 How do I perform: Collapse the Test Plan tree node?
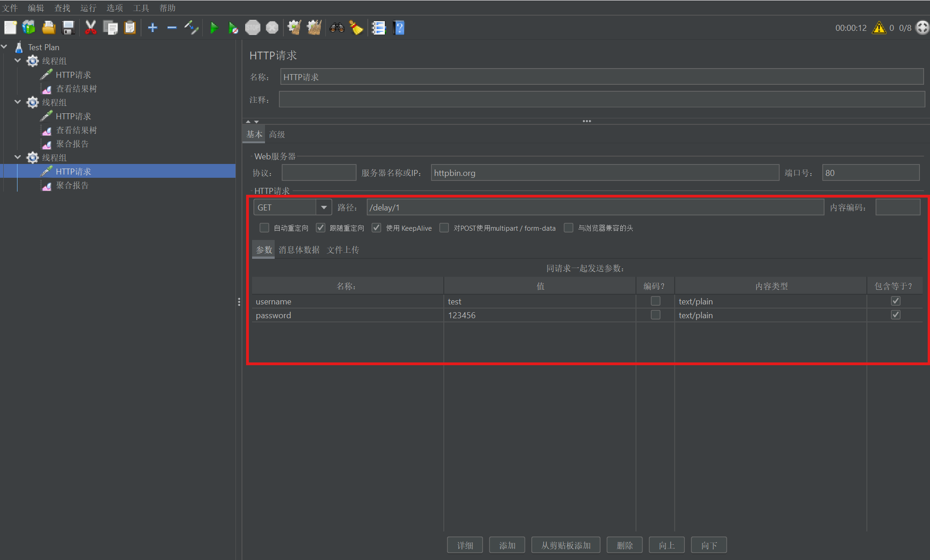pyautogui.click(x=5, y=47)
